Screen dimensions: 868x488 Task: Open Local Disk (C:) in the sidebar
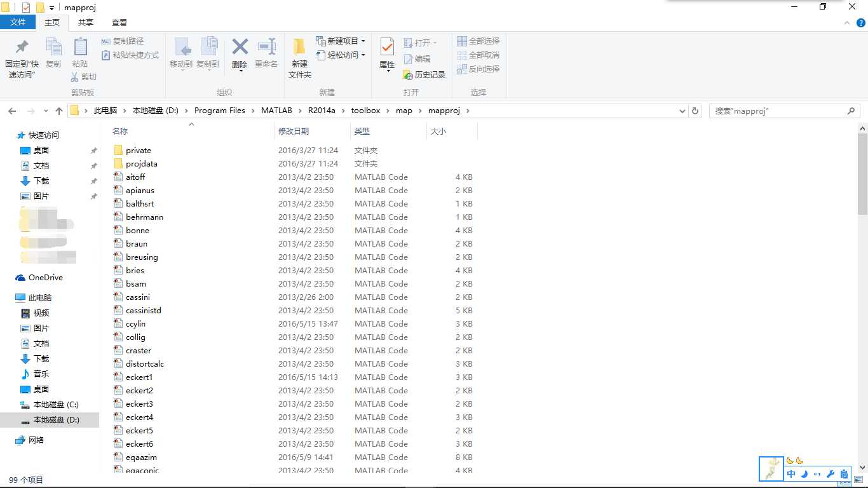tap(50, 405)
